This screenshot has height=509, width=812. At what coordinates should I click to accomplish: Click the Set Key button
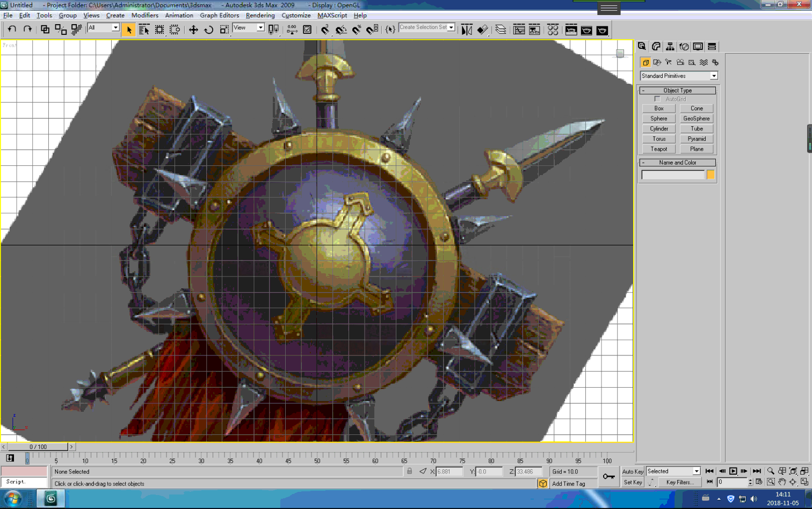coord(633,482)
